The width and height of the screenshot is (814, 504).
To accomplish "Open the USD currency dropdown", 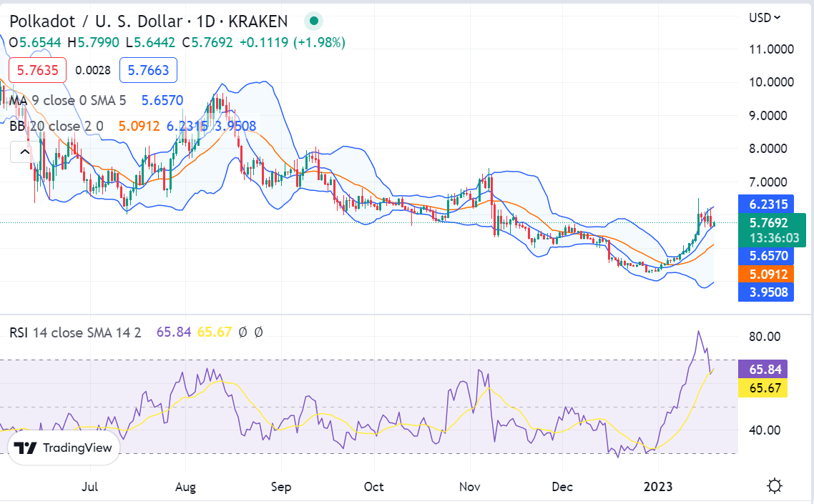I will coord(764,18).
